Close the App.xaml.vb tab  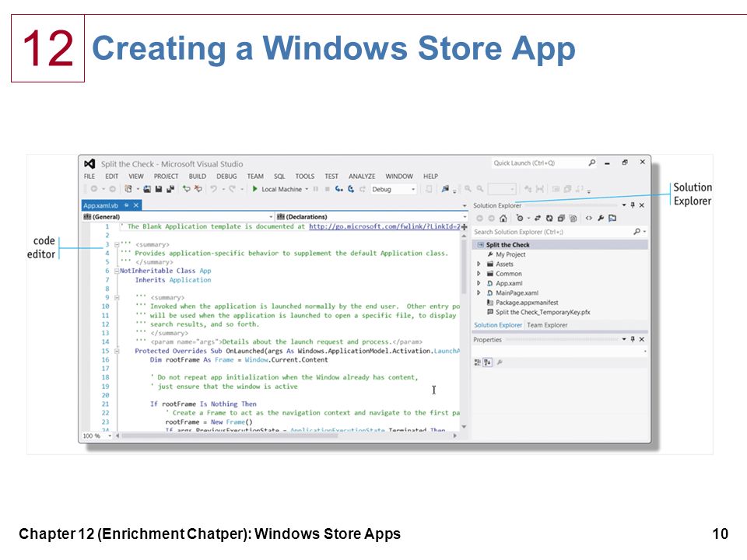point(136,205)
